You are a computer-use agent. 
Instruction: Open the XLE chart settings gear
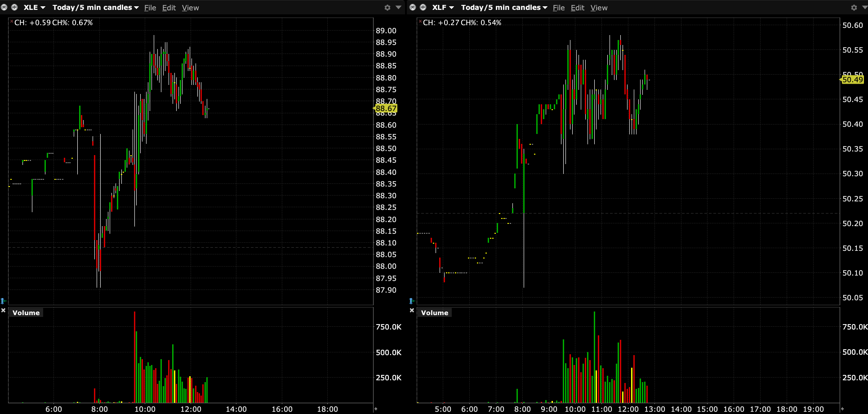coord(387,8)
